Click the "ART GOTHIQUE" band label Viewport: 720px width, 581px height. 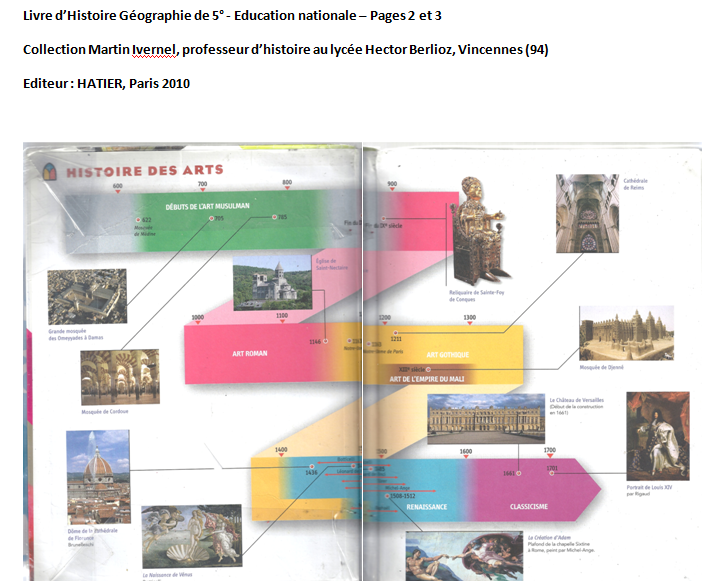coord(448,355)
